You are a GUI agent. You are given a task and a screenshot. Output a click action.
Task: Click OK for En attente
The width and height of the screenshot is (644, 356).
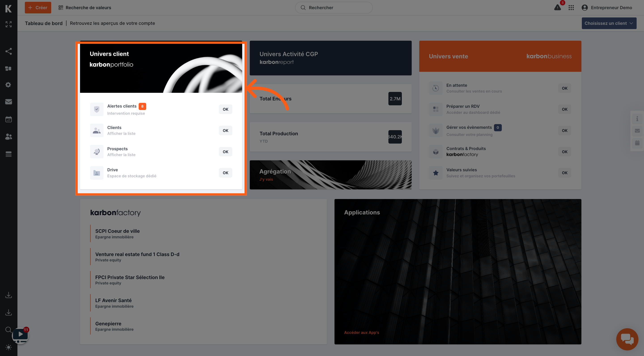click(x=564, y=88)
